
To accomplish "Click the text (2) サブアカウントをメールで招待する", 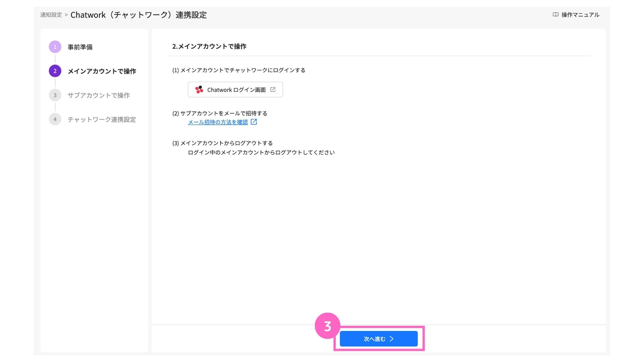I will [x=220, y=113].
